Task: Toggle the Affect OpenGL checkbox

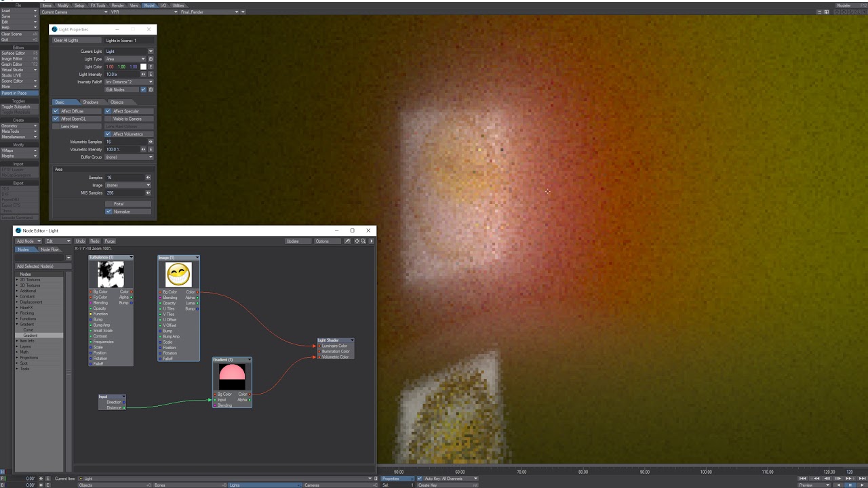Action: (x=56, y=119)
